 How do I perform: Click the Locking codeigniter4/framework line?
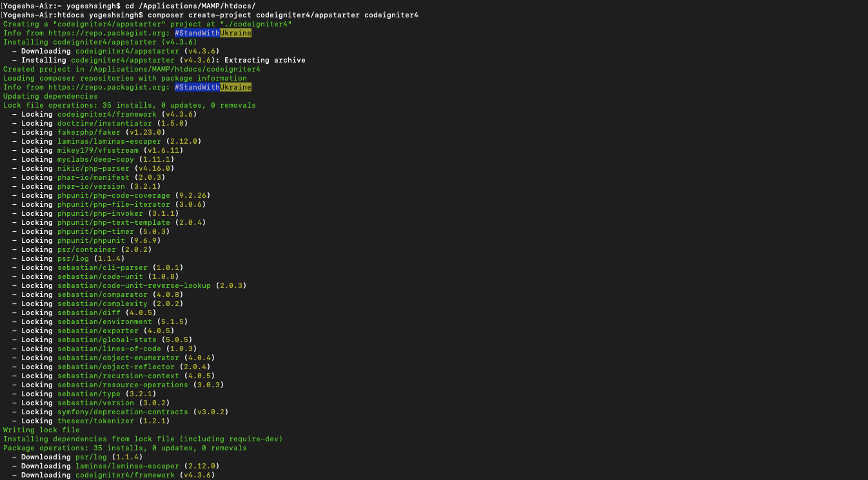104,114
